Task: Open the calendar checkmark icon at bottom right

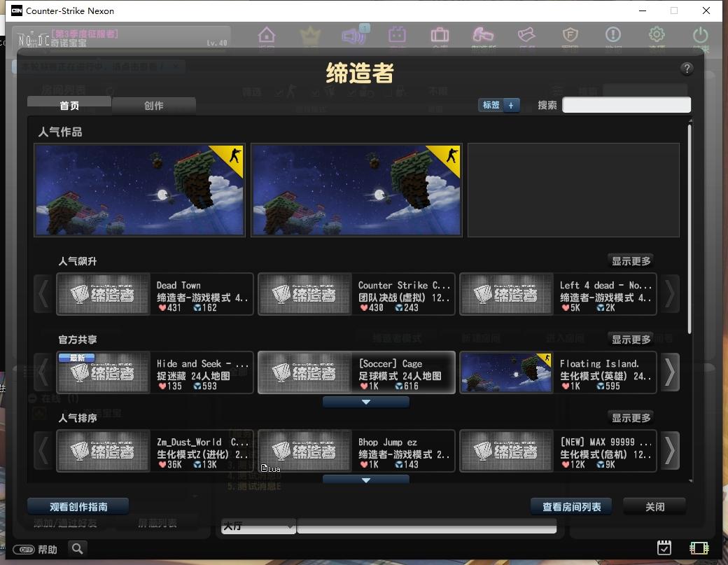Action: coord(664,547)
